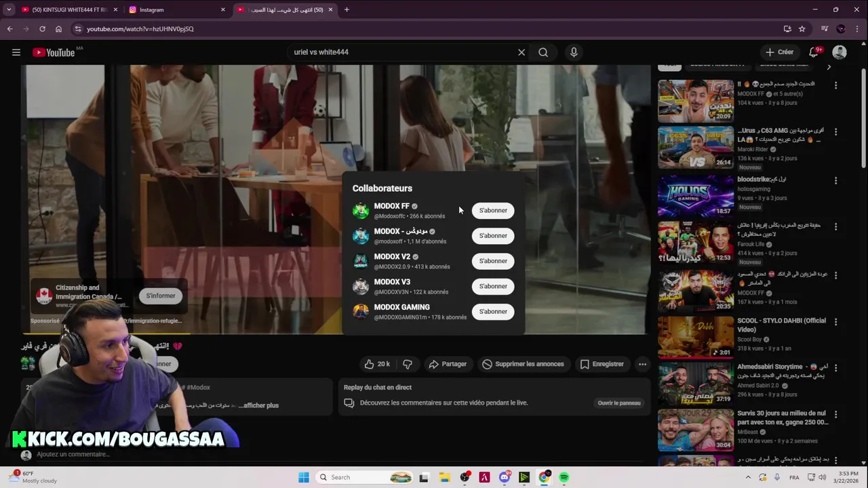
Task: Open Chrome home page button
Action: tap(58, 29)
